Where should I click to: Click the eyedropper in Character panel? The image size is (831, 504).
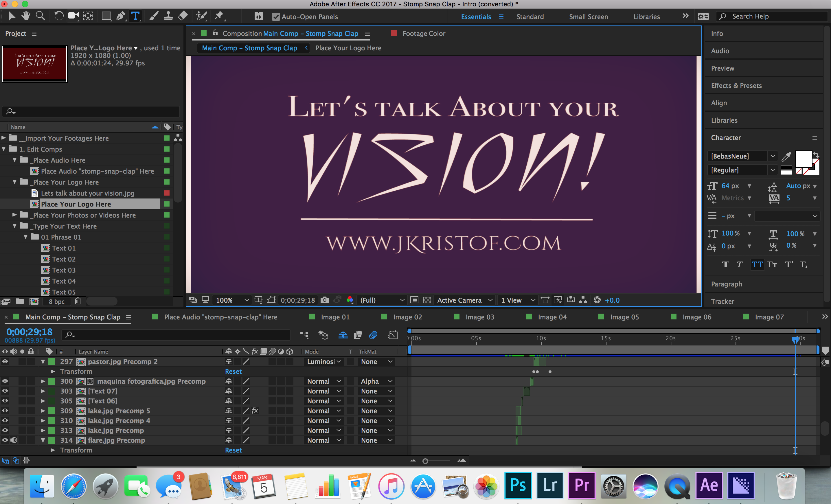pos(786,157)
